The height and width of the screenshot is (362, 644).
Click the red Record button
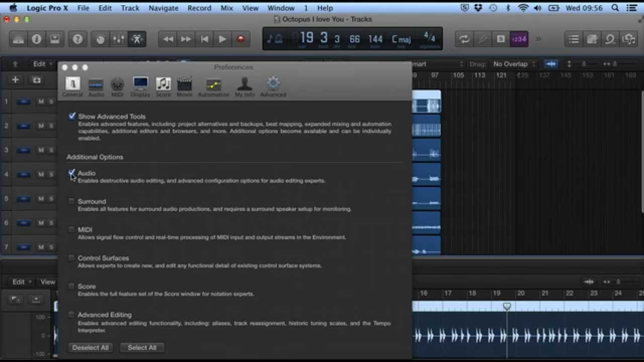[240, 39]
